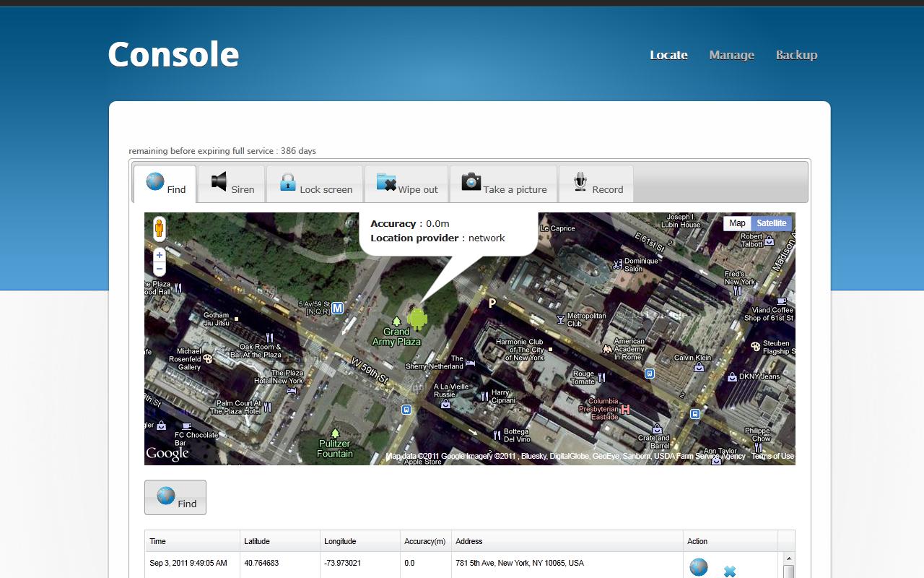924x578 pixels.
Task: Click the FC Chocolate Bar cafe icon
Action: point(187,426)
